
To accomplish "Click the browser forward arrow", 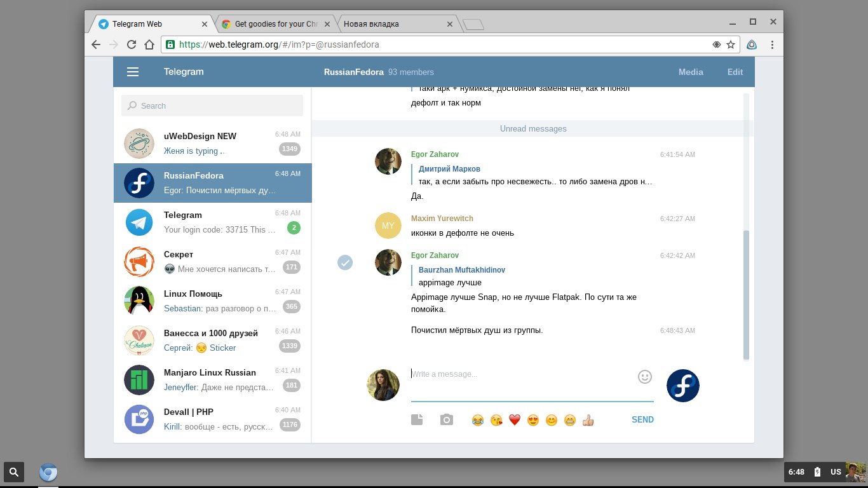I will (114, 44).
